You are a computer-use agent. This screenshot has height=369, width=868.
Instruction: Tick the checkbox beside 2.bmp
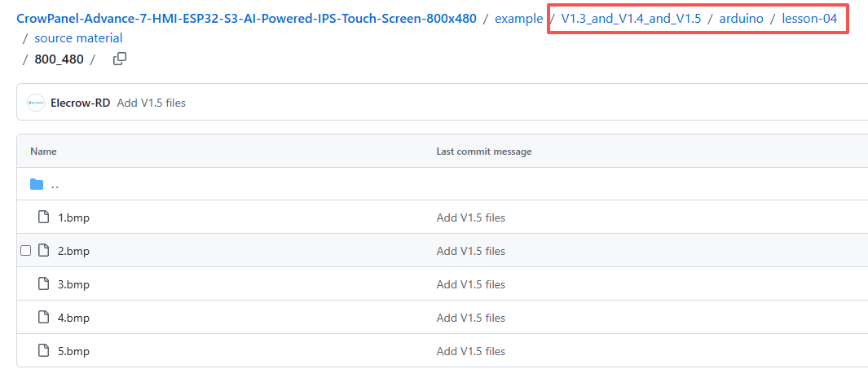[x=25, y=251]
